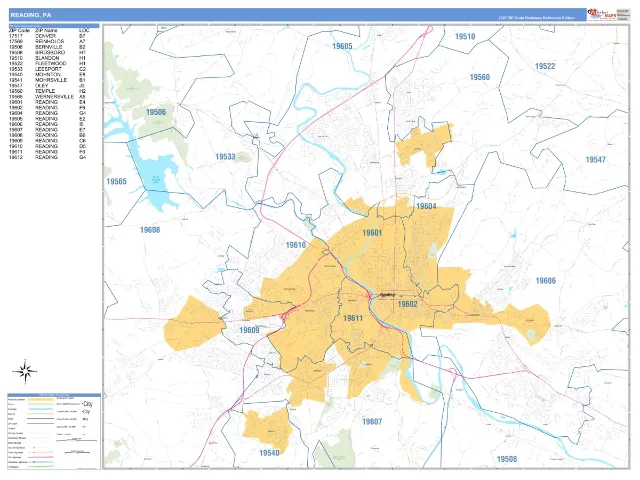This screenshot has height=480, width=640.
Task: Click the Market Maps logo in the header
Action: pos(602,14)
